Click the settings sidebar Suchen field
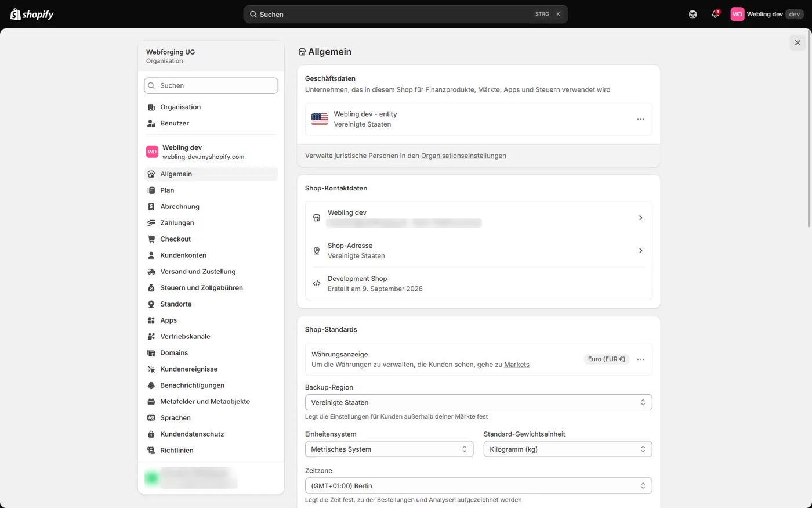Screen dimensions: 812x508 [211, 85]
